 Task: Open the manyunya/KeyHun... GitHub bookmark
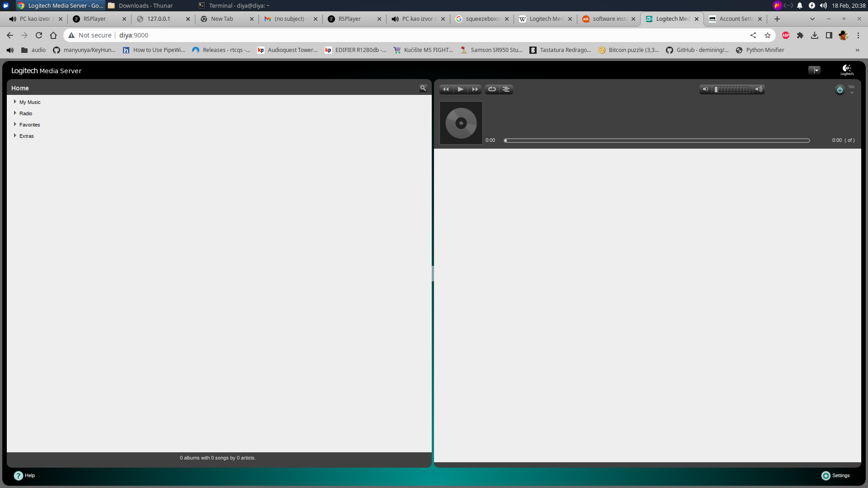tap(85, 50)
